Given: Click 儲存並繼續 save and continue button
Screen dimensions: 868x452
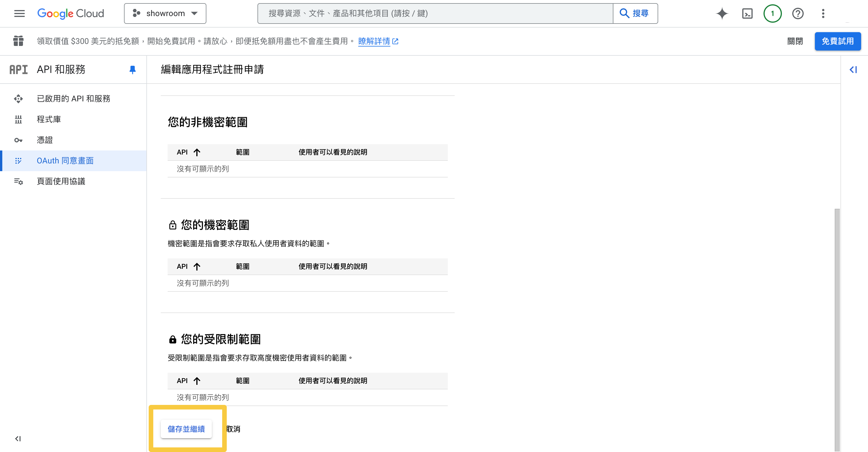Looking at the screenshot, I should [x=186, y=429].
